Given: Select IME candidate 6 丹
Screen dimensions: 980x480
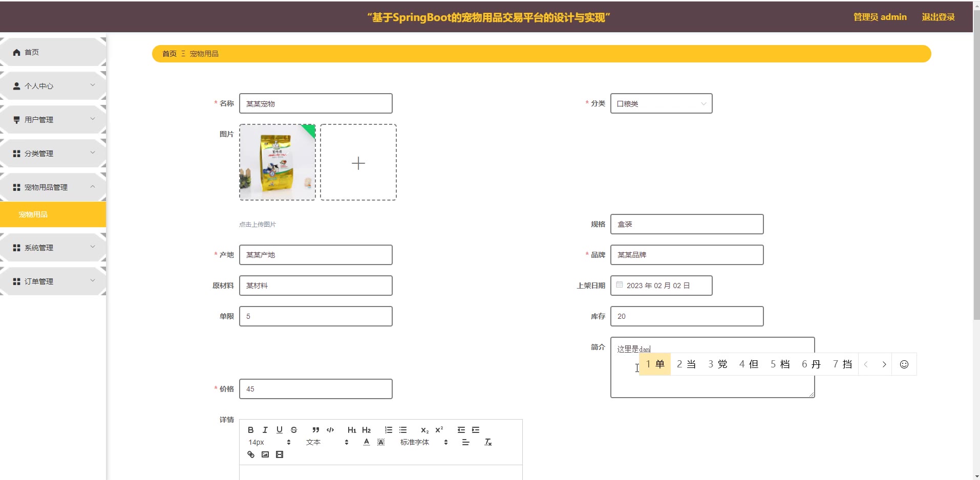Looking at the screenshot, I should point(812,364).
